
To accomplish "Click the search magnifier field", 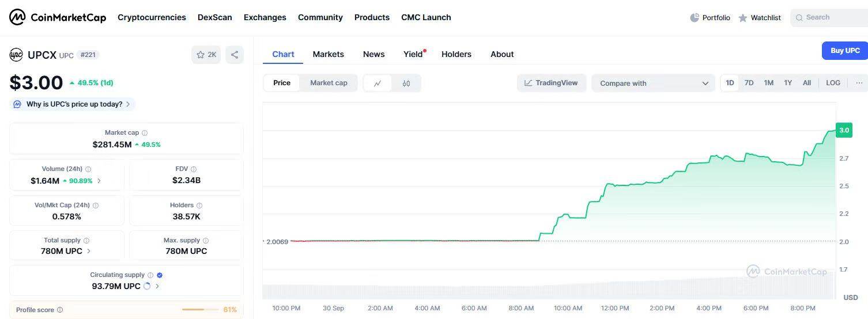I will point(829,18).
